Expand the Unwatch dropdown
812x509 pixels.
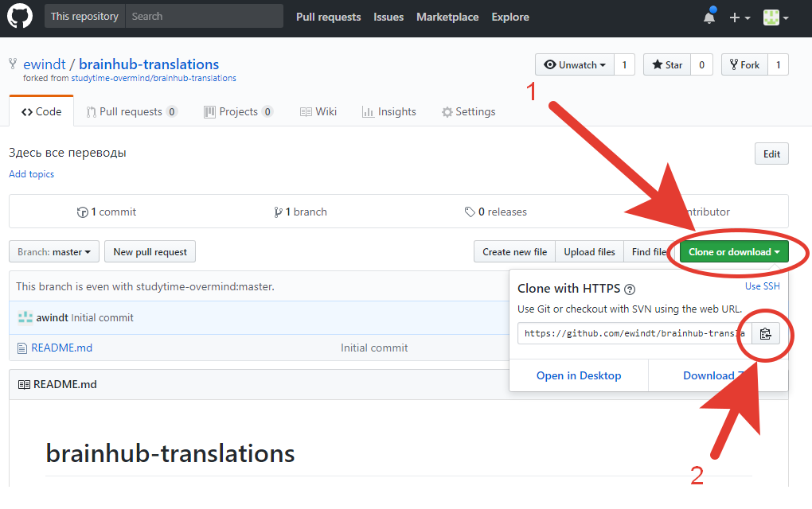(x=575, y=64)
